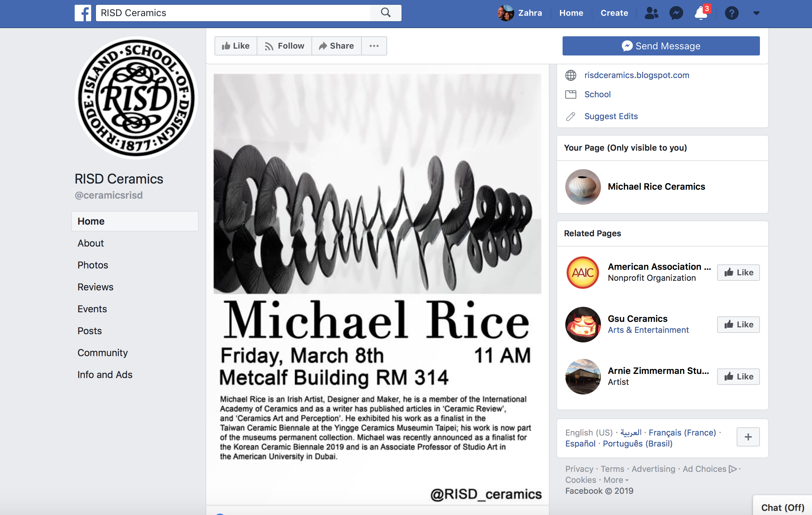
Task: Open friend requests icon
Action: [x=651, y=13]
